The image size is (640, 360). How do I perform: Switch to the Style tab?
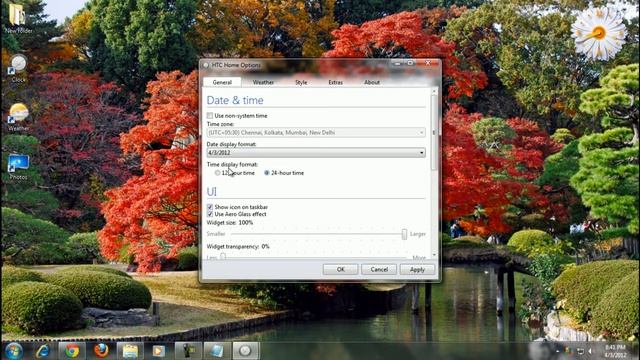pos(301,82)
